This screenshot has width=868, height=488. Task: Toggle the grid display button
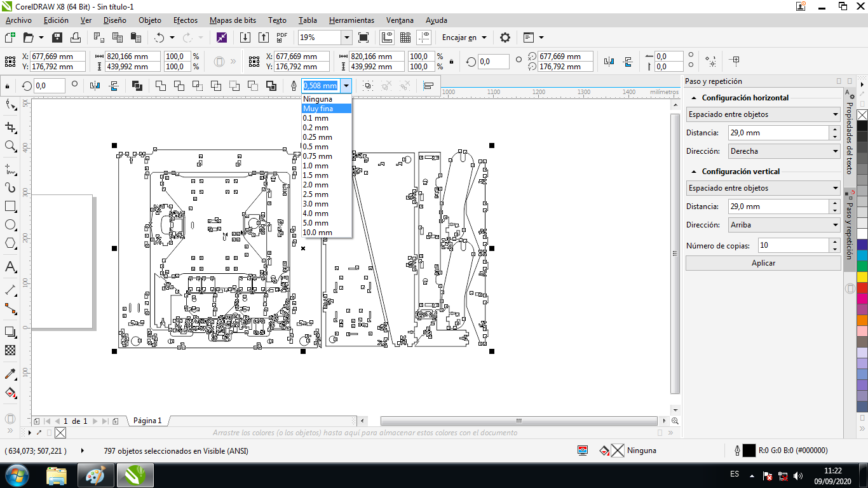click(405, 37)
